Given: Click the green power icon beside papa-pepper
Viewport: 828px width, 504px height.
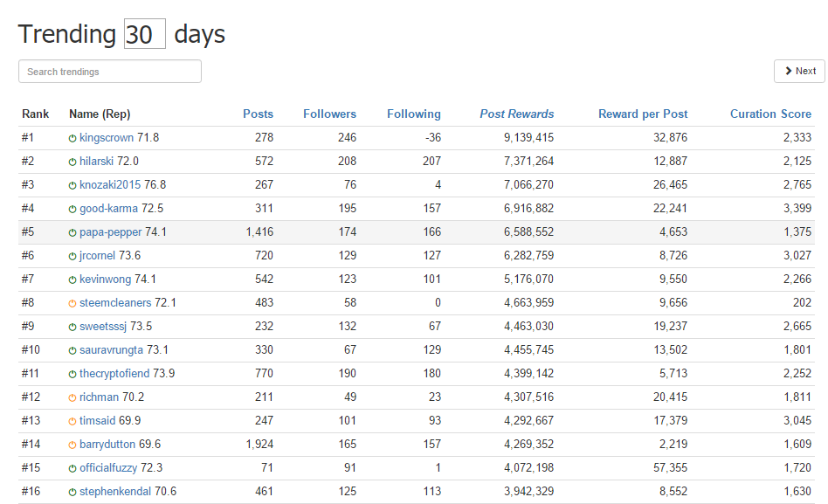Looking at the screenshot, I should [x=72, y=232].
